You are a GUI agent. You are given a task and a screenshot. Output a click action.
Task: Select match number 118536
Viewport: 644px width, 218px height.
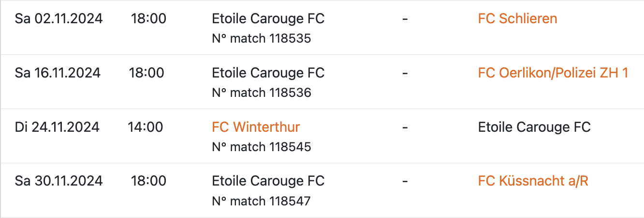tap(261, 93)
